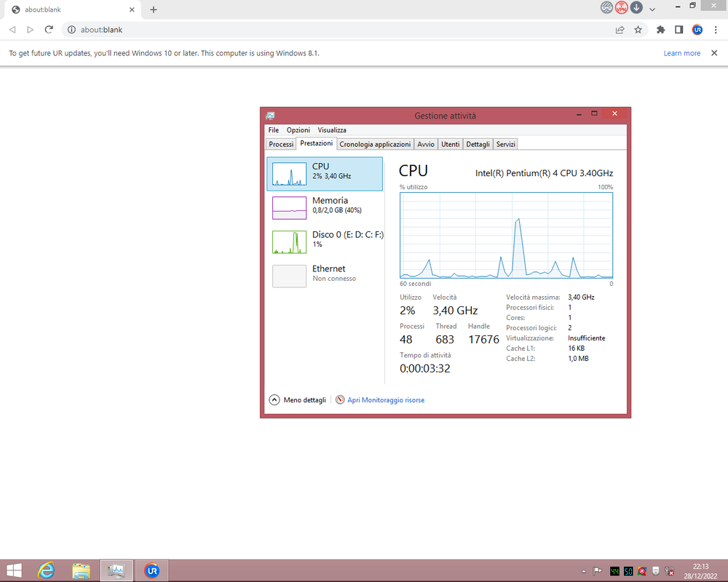Click the network disconnected tray icon
This screenshot has height=582, width=728.
(670, 571)
